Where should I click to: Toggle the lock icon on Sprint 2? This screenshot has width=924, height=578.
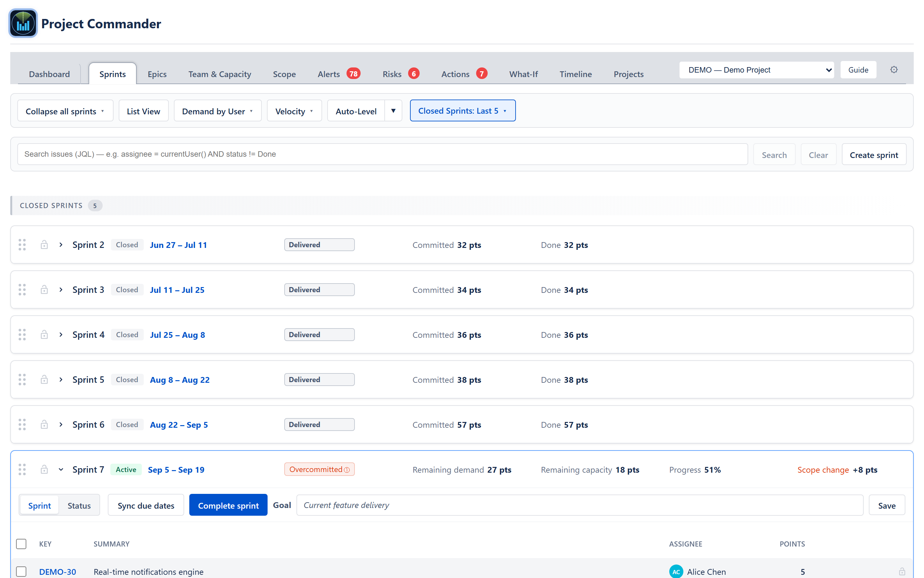(x=44, y=245)
